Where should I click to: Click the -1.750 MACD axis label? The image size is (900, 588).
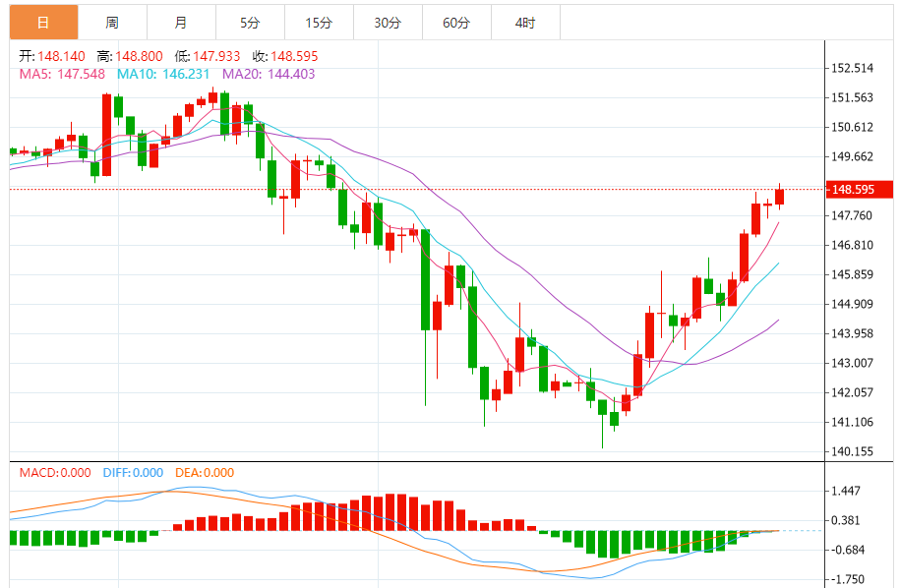point(848,579)
